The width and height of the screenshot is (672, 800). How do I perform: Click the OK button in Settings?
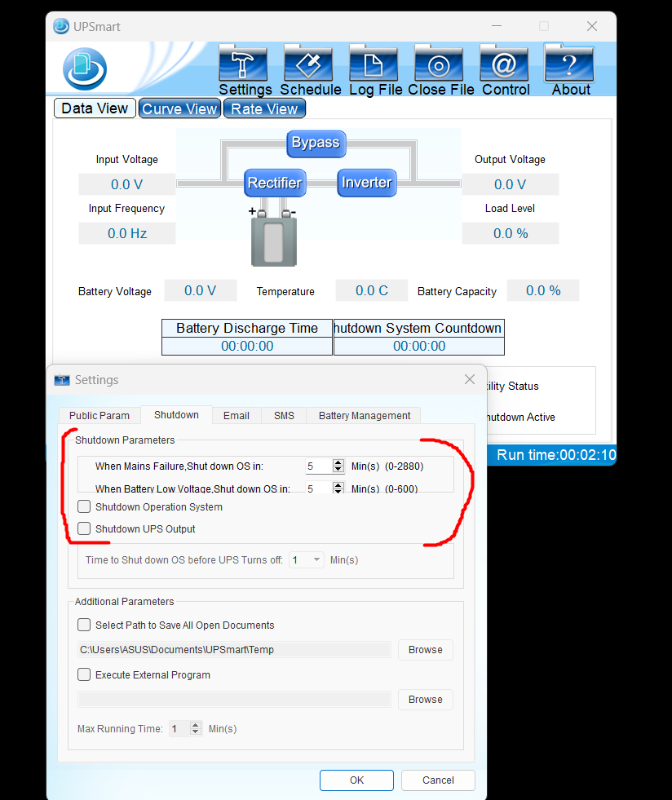356,780
